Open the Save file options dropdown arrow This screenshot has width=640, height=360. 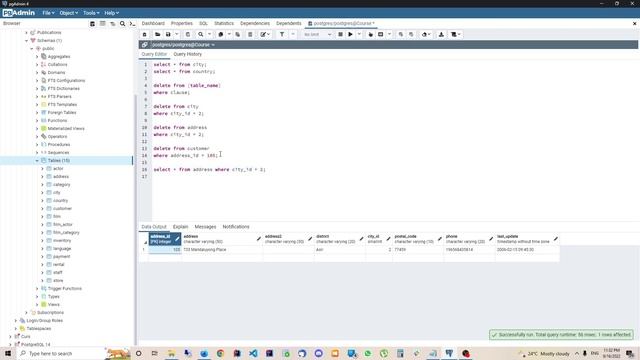(177, 35)
